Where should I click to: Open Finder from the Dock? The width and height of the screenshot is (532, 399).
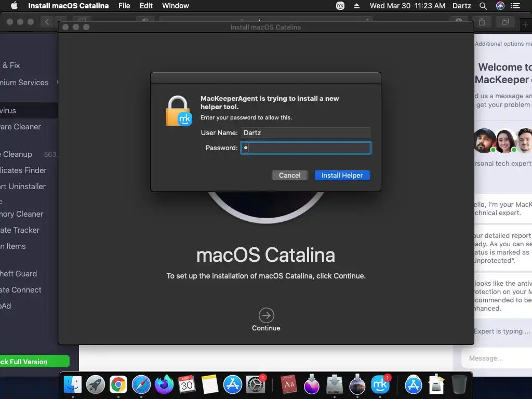pyautogui.click(x=73, y=384)
